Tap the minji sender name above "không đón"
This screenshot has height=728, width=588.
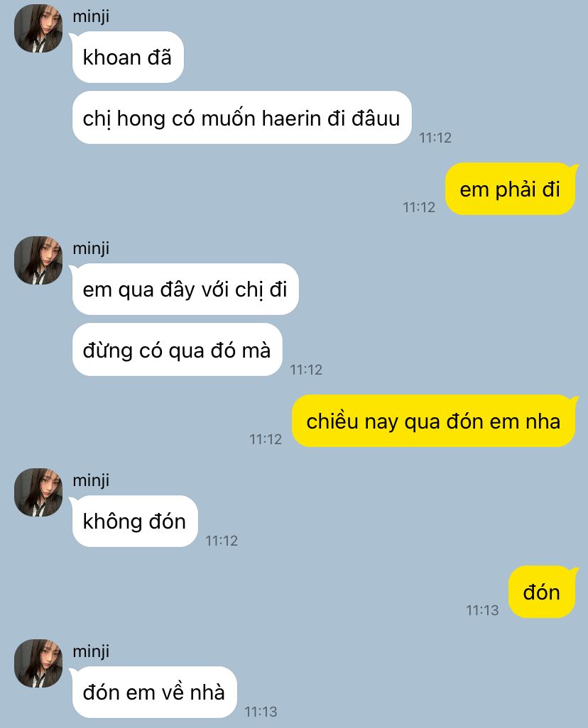[x=91, y=480]
